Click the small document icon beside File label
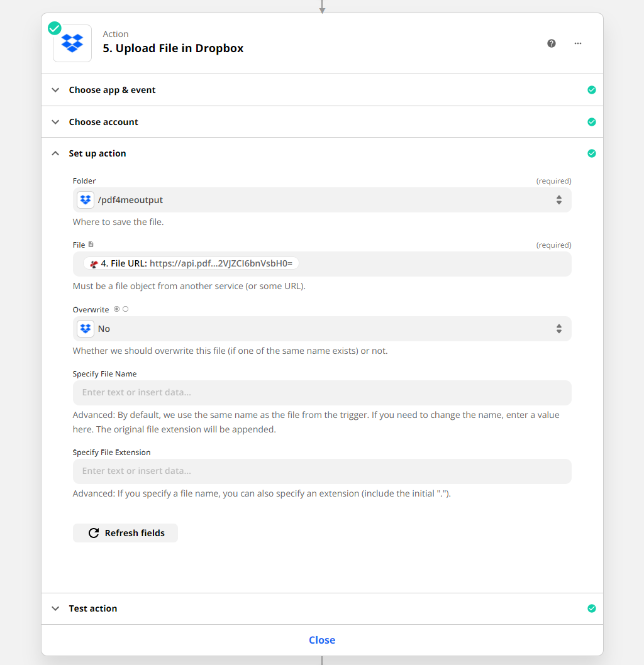Image resolution: width=644 pixels, height=665 pixels. (x=91, y=245)
